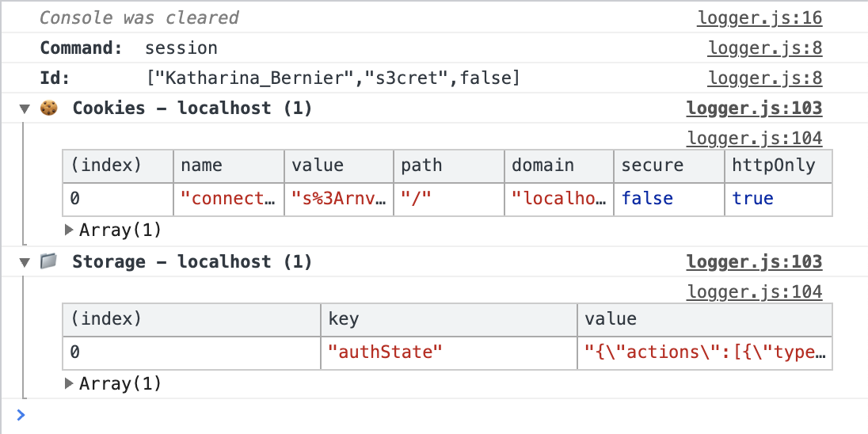This screenshot has width=868, height=434.
Task: Click the domain column header
Action: pyautogui.click(x=558, y=166)
